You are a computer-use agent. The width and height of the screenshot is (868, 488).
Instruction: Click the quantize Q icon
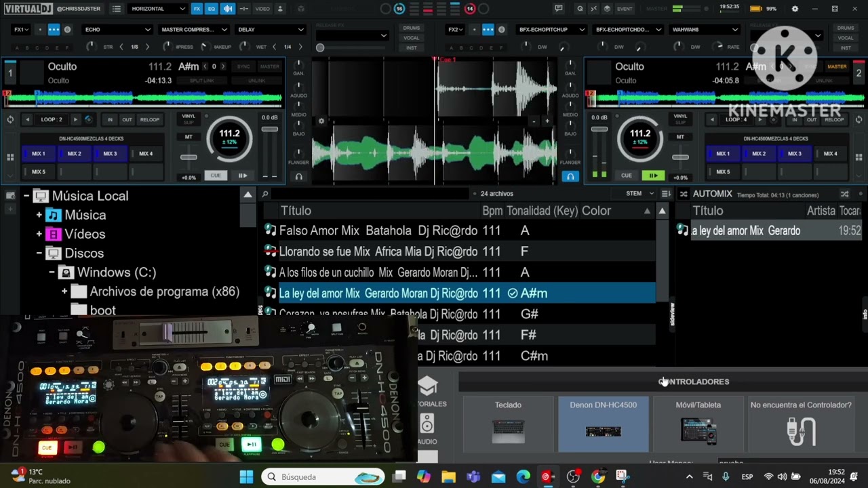point(580,9)
